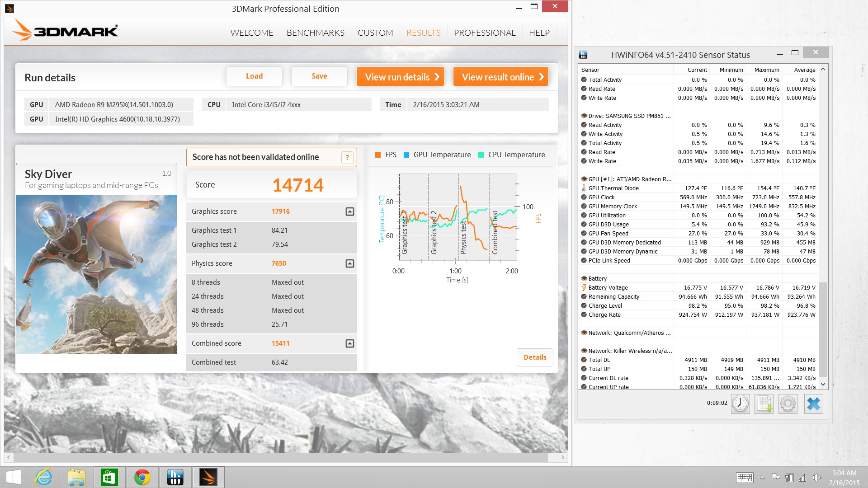Collapse the Combined score section
This screenshot has height=488, width=868.
tap(350, 343)
